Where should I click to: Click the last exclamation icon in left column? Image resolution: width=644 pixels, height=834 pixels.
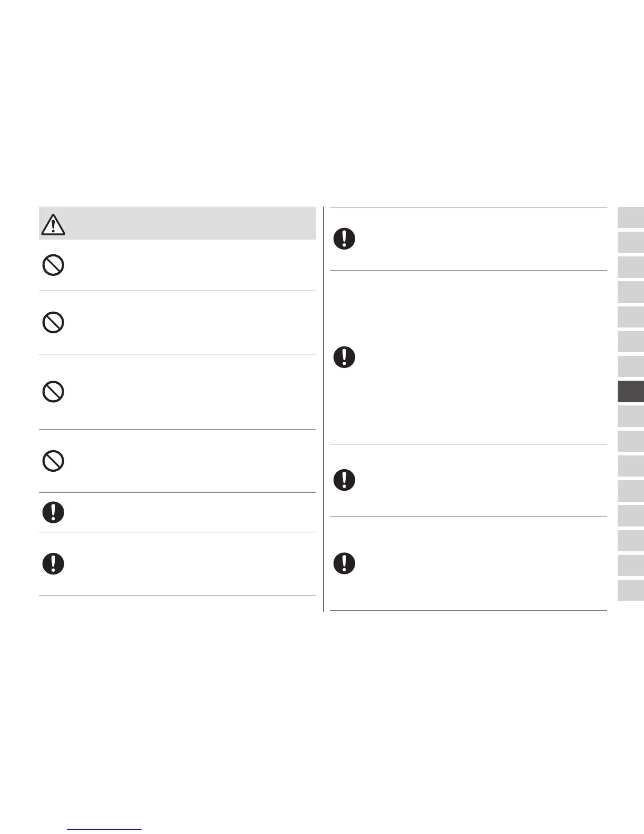(x=53, y=564)
